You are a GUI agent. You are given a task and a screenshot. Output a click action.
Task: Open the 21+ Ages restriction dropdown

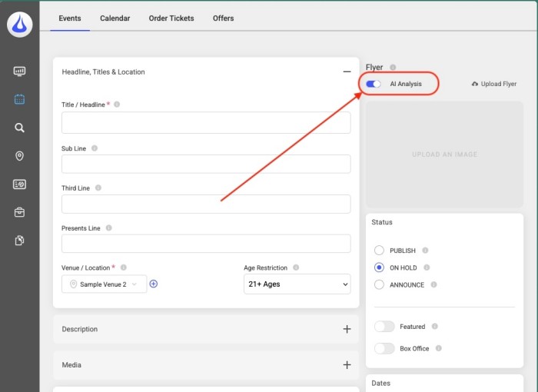pyautogui.click(x=297, y=284)
